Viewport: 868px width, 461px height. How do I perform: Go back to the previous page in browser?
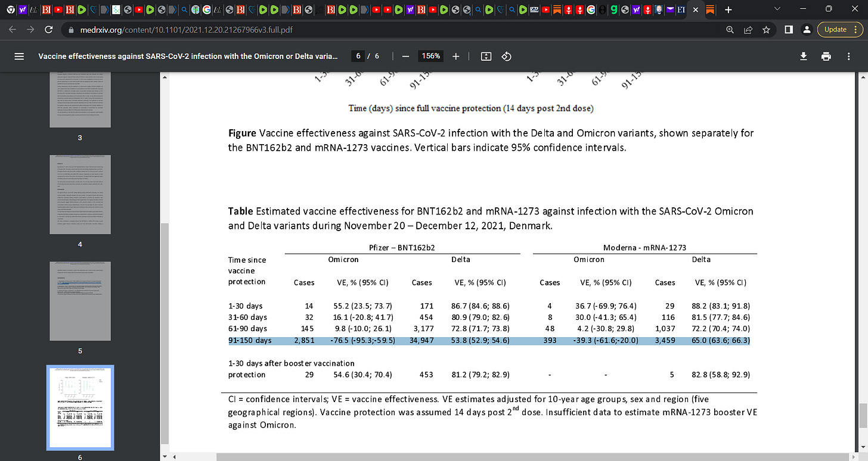click(x=13, y=29)
